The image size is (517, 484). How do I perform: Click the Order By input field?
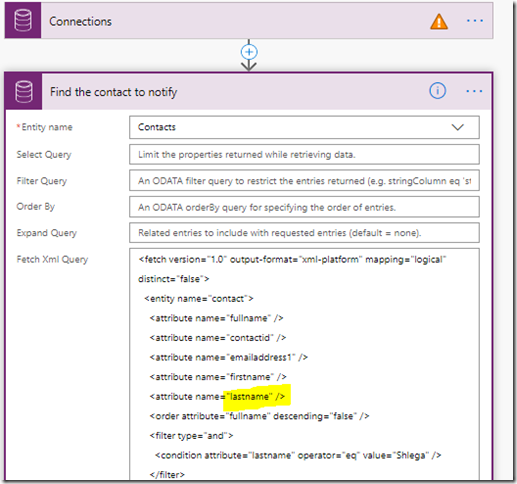304,207
